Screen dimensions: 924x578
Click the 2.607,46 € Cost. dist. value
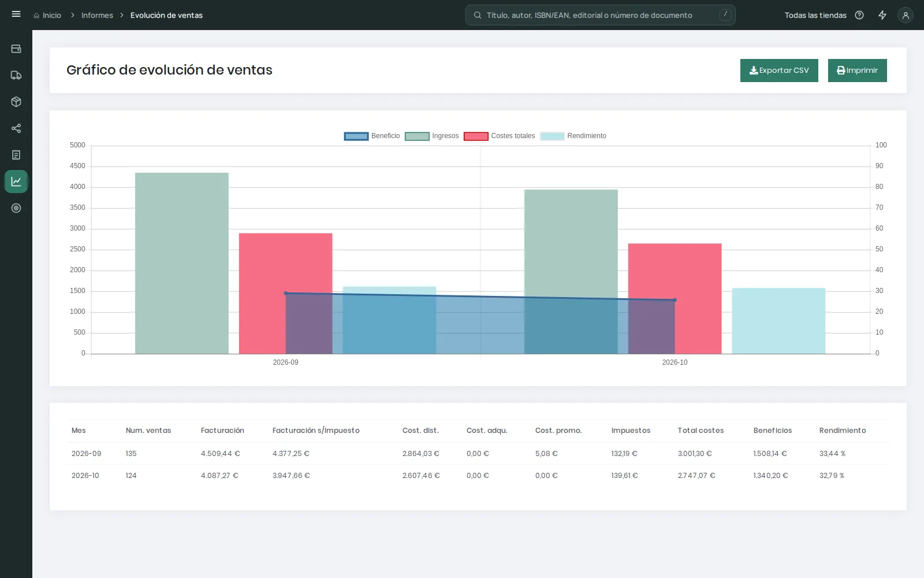[x=421, y=476]
